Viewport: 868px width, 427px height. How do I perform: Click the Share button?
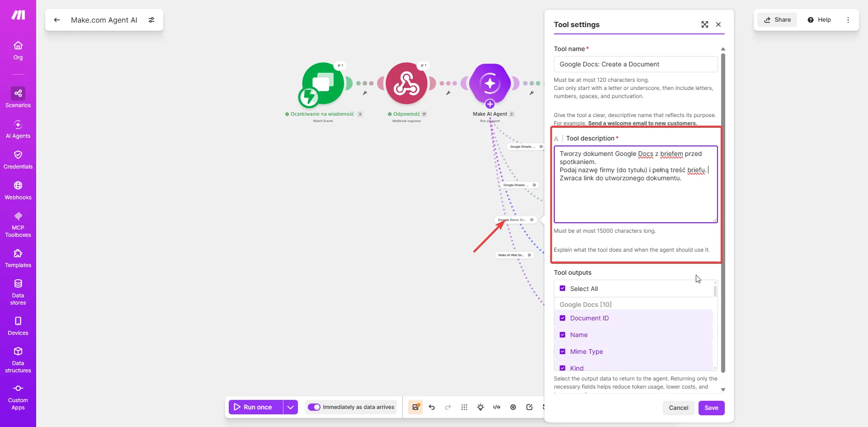[778, 20]
